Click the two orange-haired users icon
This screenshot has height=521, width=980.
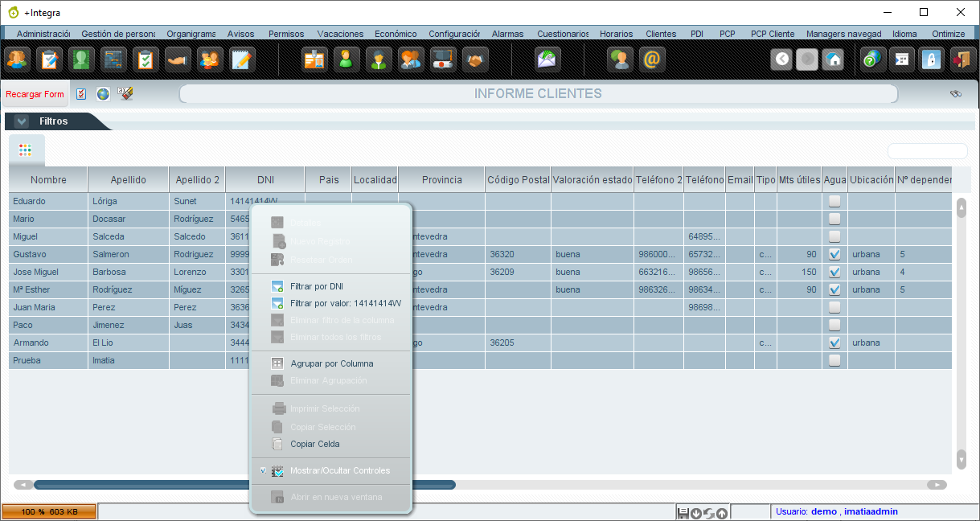point(411,59)
